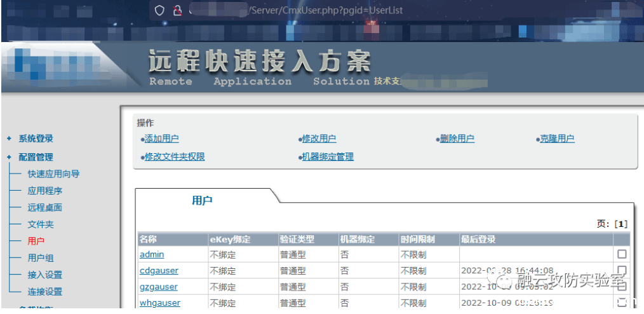Image resolution: width=644 pixels, height=314 pixels.
Task: Open 用户组 in sidebar
Action: point(41,259)
